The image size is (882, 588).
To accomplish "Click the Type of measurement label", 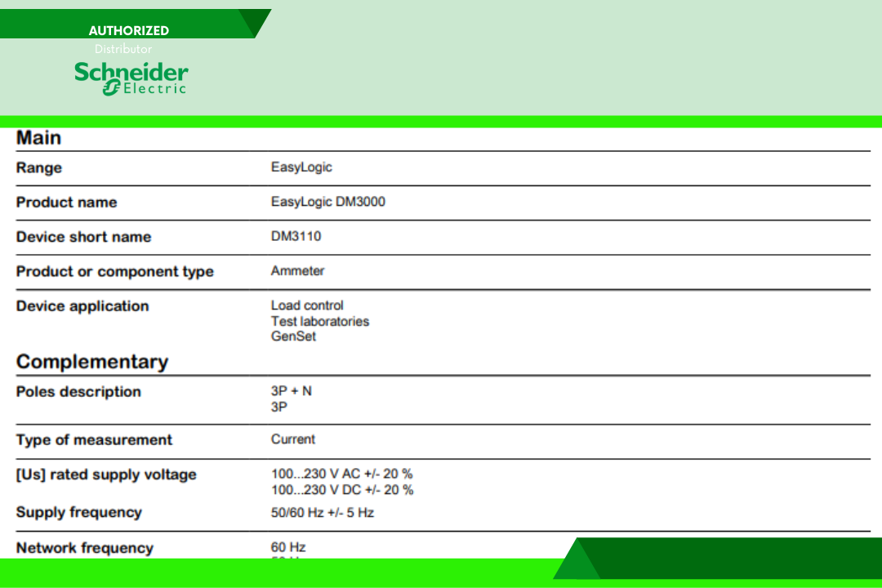I will tap(94, 440).
